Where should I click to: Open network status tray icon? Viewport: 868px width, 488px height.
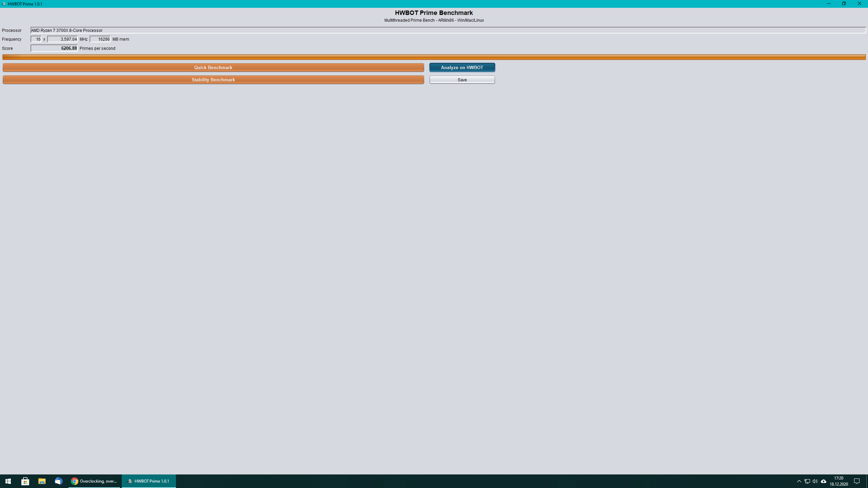tap(807, 481)
